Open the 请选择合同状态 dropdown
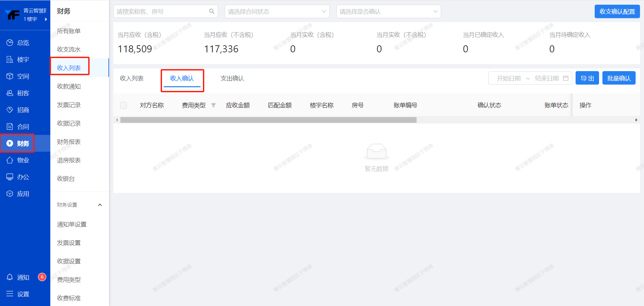 277,11
